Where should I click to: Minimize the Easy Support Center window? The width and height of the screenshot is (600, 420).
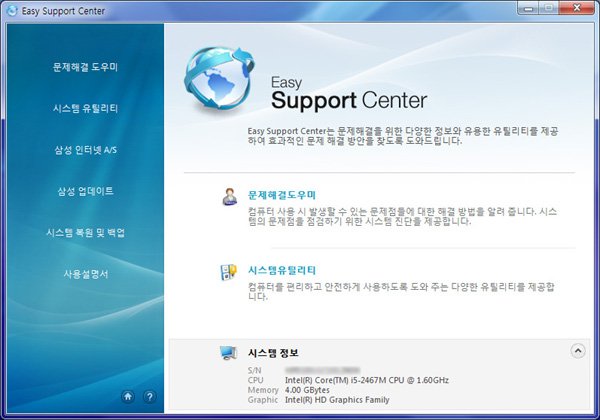click(x=528, y=8)
